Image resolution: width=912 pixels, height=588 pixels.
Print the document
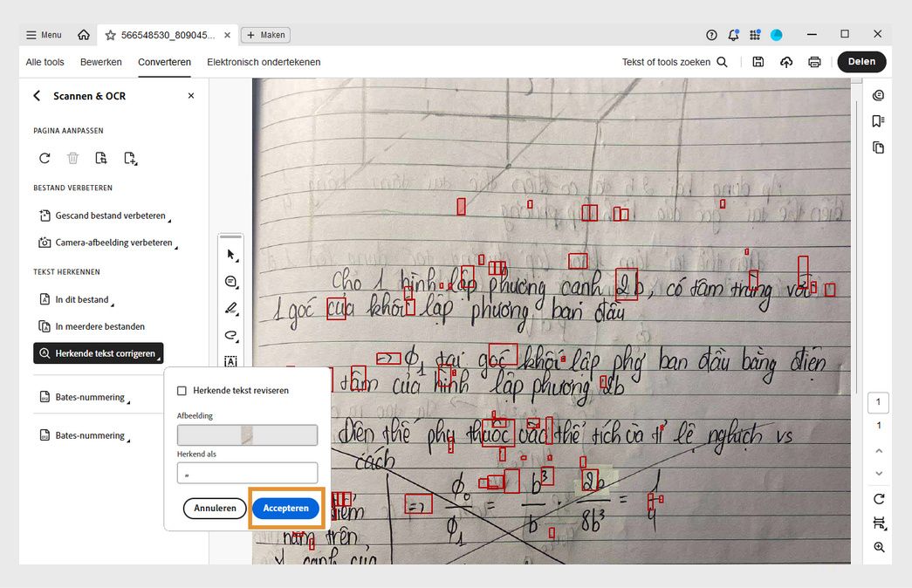click(x=813, y=61)
